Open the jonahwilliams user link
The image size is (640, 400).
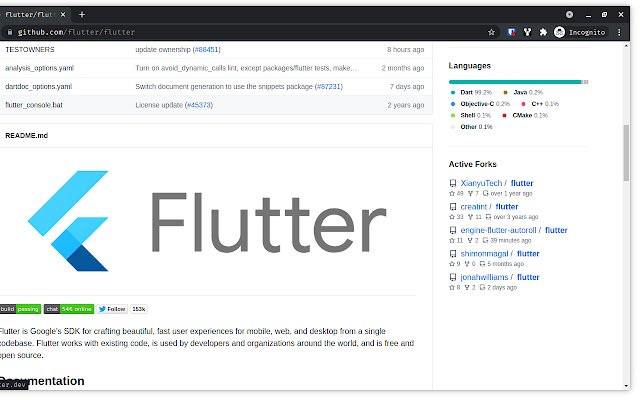(x=484, y=277)
